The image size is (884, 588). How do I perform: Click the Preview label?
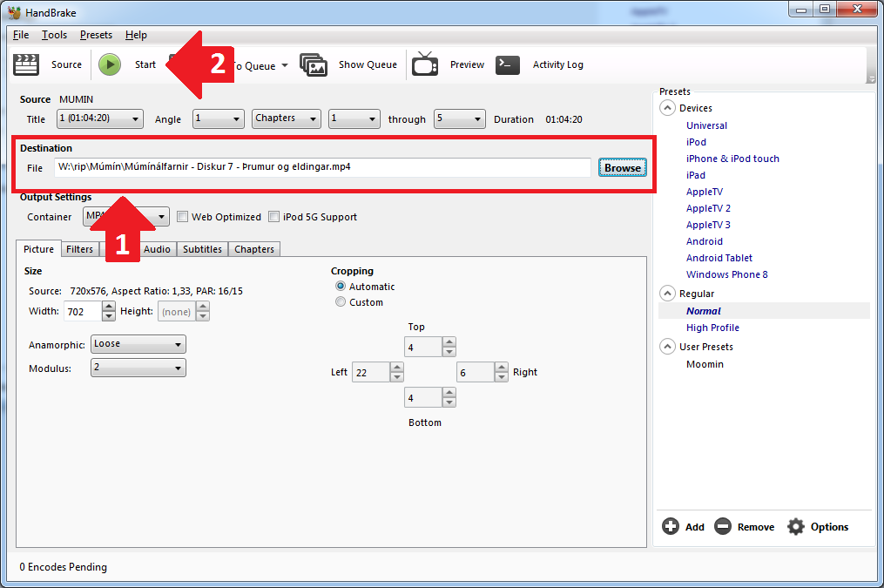tap(467, 64)
